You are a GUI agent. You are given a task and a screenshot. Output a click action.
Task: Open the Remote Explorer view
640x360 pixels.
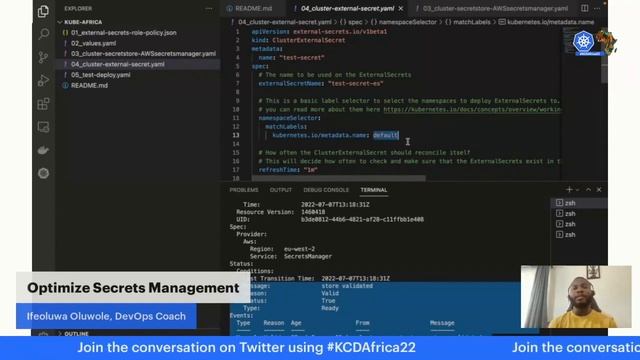pos(43,127)
